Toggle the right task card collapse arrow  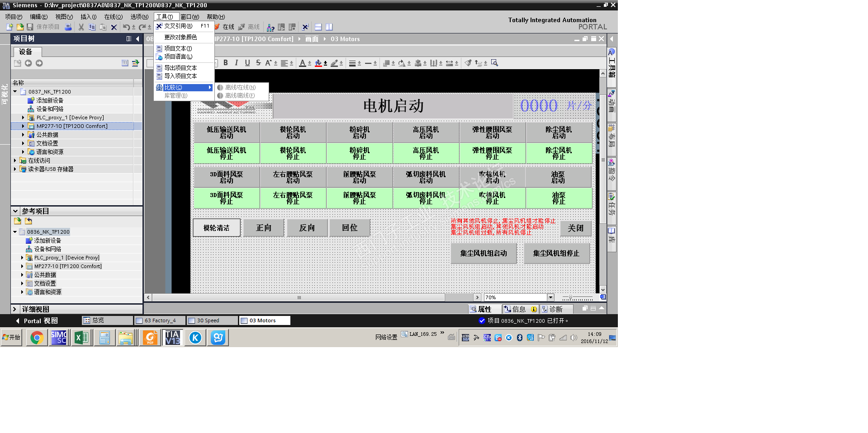coord(612,39)
